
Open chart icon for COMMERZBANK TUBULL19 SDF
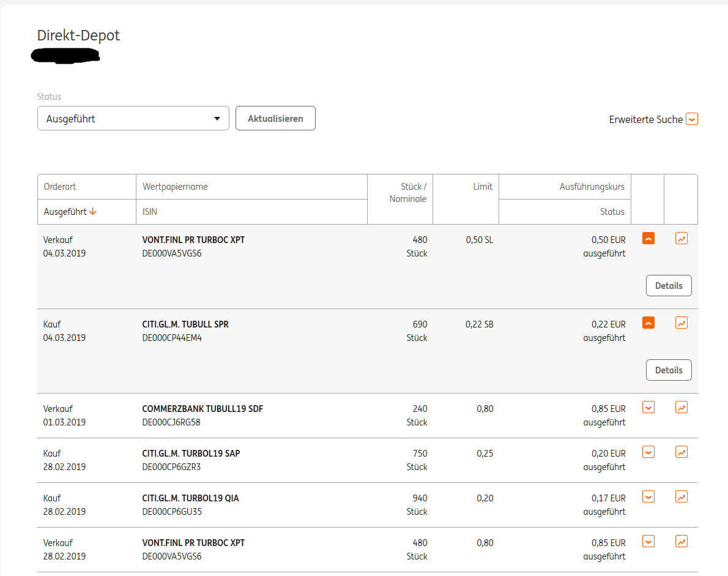coord(682,407)
